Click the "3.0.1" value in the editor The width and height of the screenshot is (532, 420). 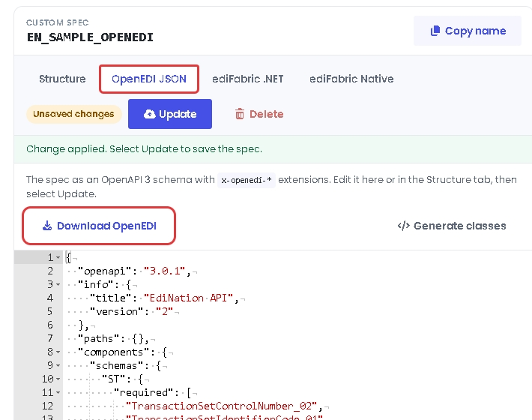tap(165, 271)
